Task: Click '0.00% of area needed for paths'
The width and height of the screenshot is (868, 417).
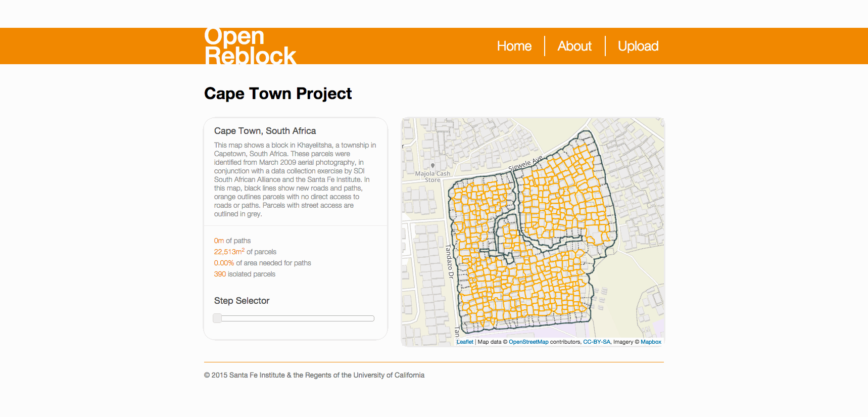Action: tap(262, 263)
